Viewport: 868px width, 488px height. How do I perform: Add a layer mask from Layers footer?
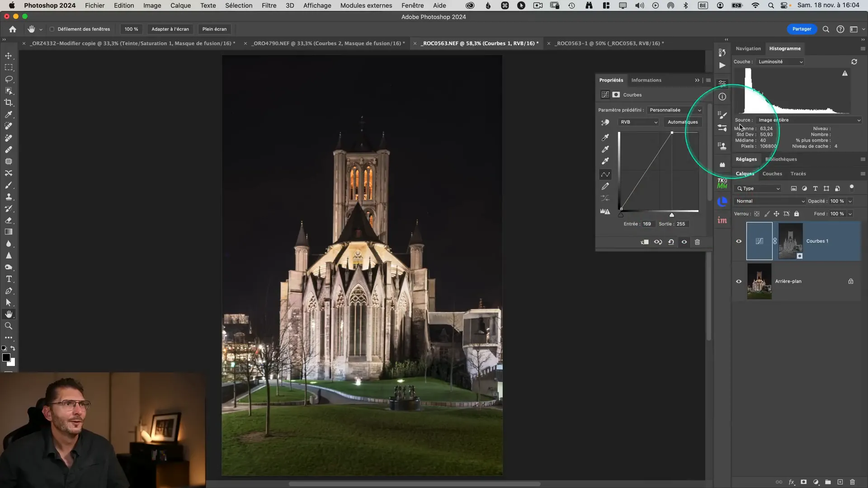coord(803,482)
